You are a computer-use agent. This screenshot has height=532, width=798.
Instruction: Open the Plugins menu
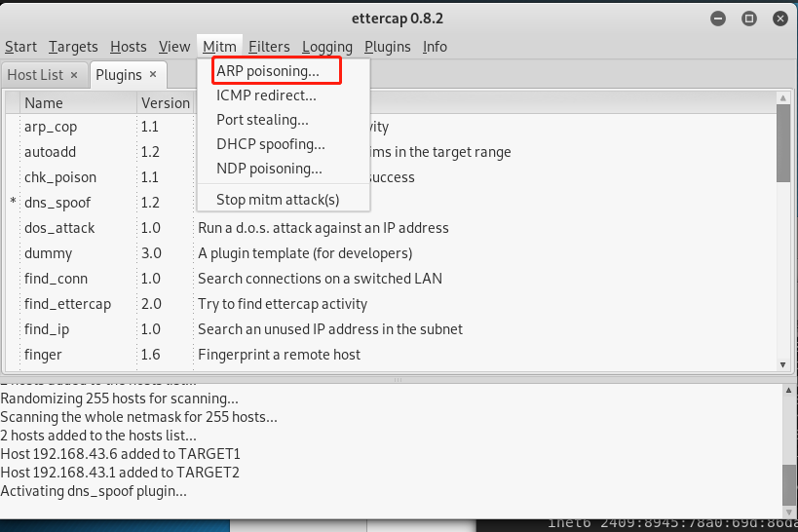(387, 47)
